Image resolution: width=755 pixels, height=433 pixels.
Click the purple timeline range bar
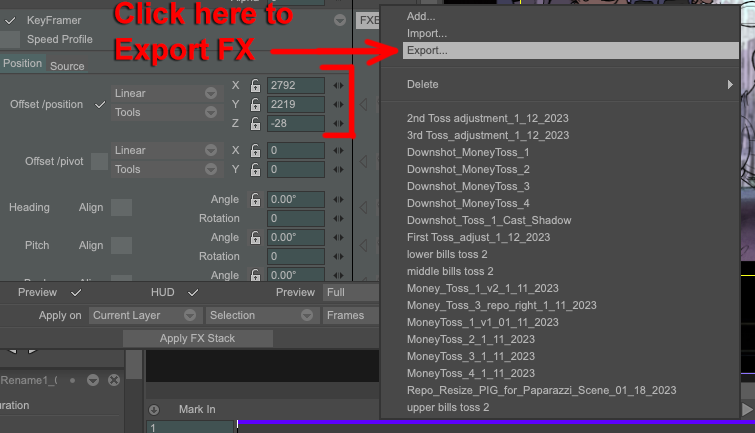tap(496, 422)
